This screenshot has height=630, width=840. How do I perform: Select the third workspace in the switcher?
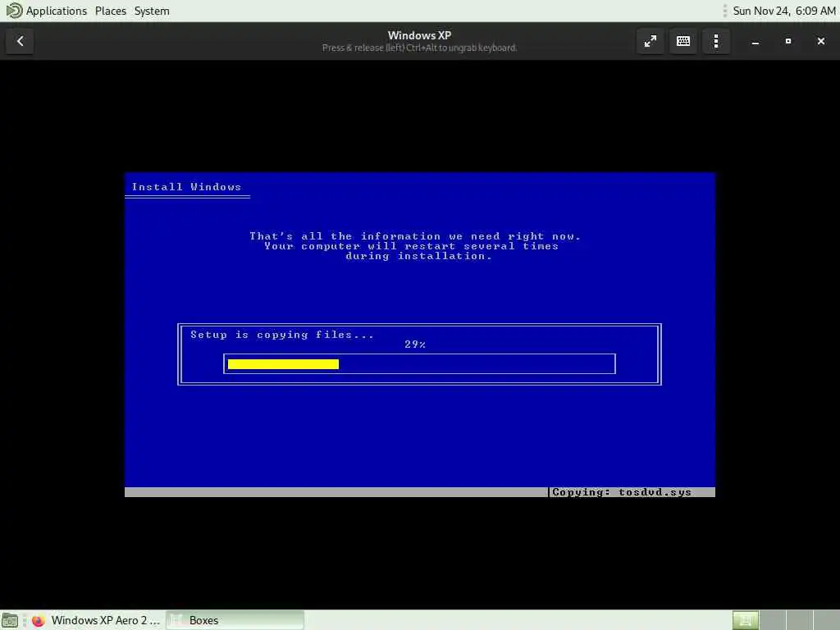pyautogui.click(x=799, y=620)
